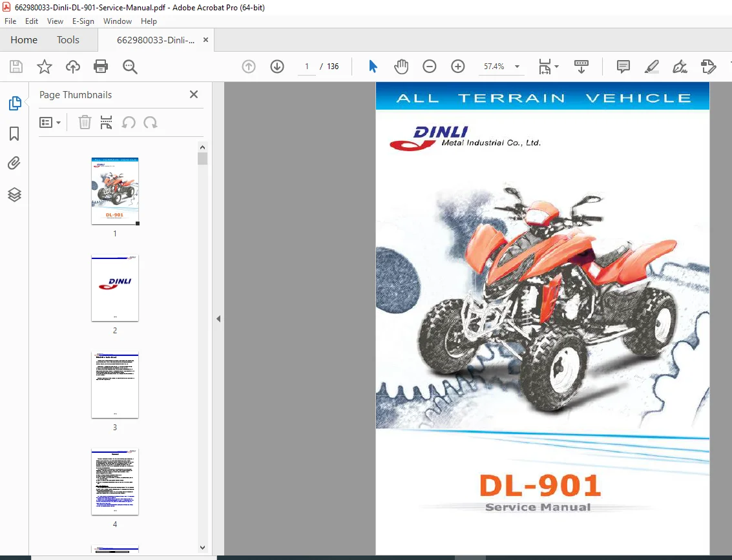This screenshot has height=560, width=732.
Task: Show Page Thumbnails sidebar icon
Action: pyautogui.click(x=14, y=103)
